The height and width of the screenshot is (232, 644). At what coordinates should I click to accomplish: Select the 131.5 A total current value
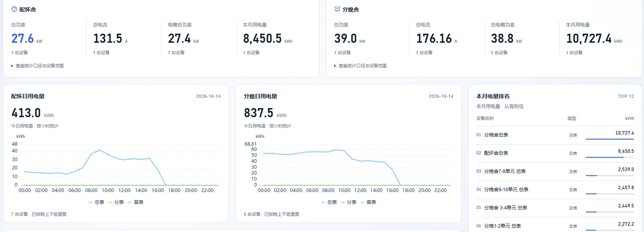pyautogui.click(x=111, y=38)
